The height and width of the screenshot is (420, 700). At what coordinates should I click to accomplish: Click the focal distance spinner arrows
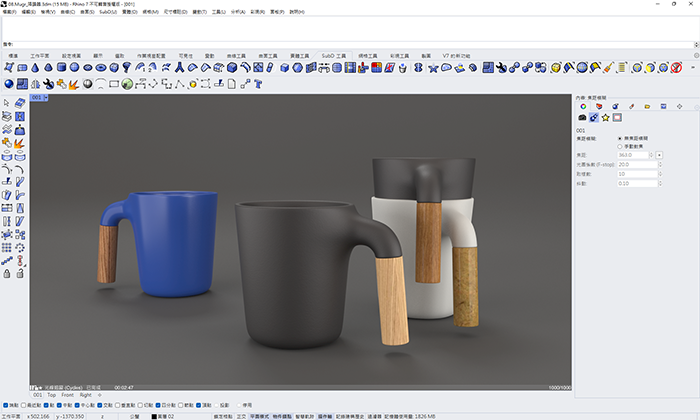click(x=653, y=155)
